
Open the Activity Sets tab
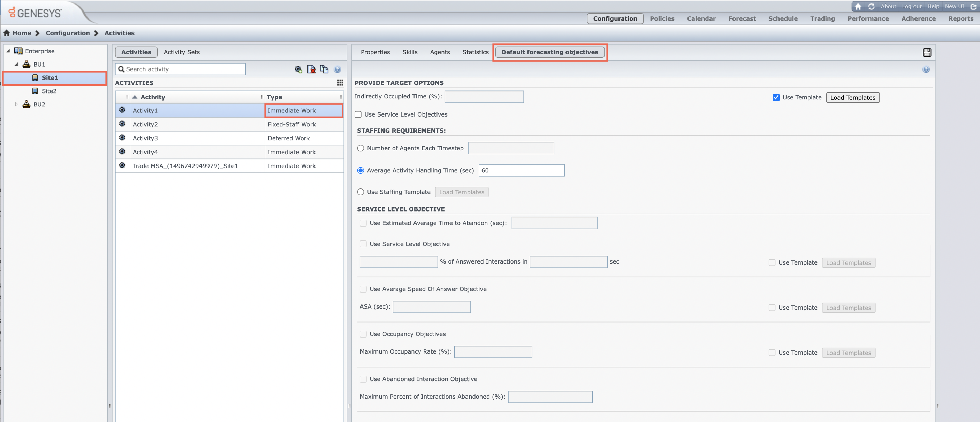(x=182, y=52)
